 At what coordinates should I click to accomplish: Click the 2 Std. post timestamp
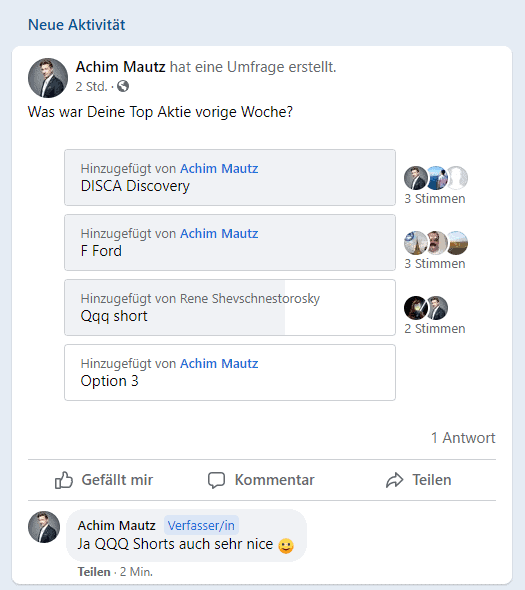pyautogui.click(x=91, y=87)
